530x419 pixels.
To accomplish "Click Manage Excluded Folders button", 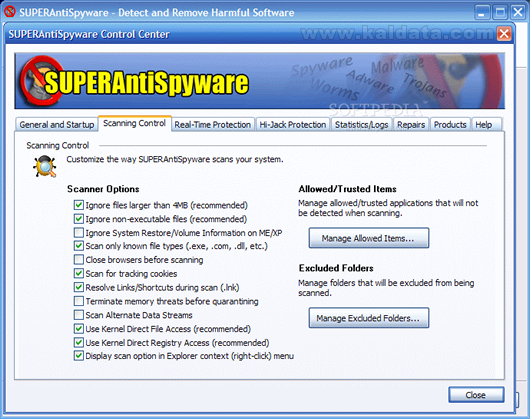I will tap(369, 318).
